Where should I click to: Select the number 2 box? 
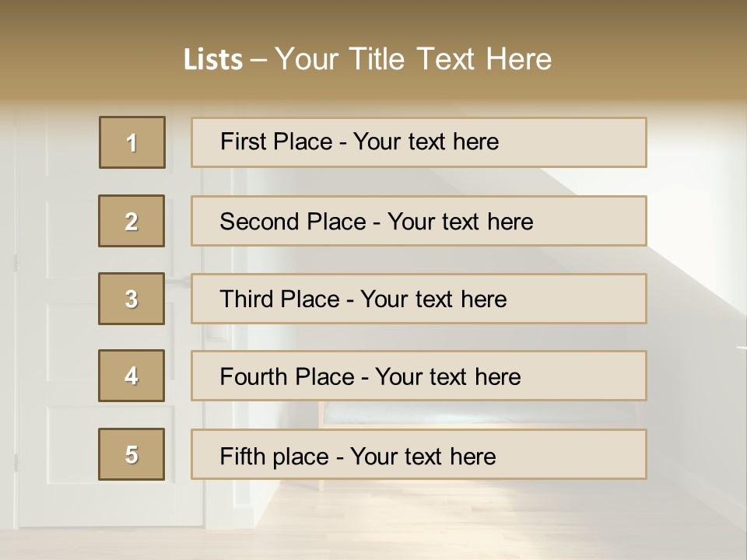[x=132, y=221]
